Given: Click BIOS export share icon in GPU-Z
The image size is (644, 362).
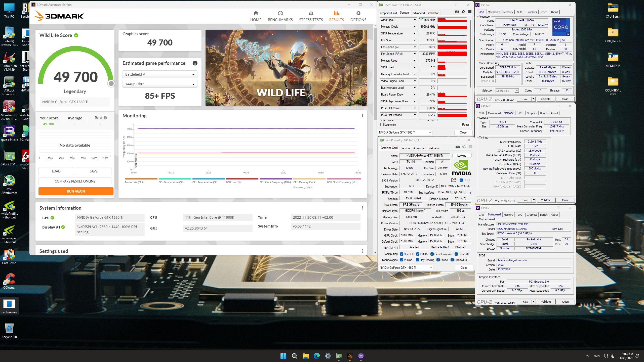Looking at the screenshot, I should (x=454, y=180).
